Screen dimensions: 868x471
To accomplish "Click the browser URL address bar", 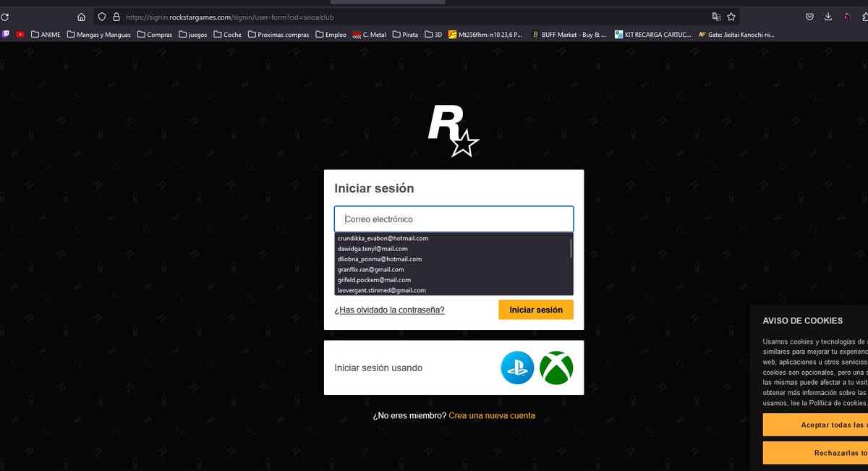I will 414,17.
